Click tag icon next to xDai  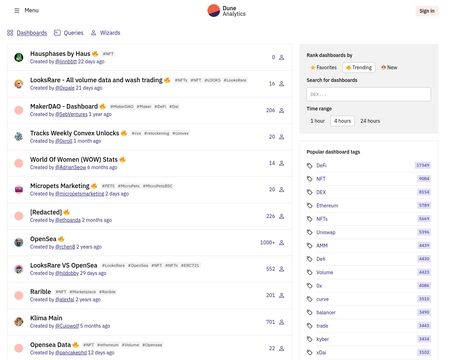coord(310,352)
